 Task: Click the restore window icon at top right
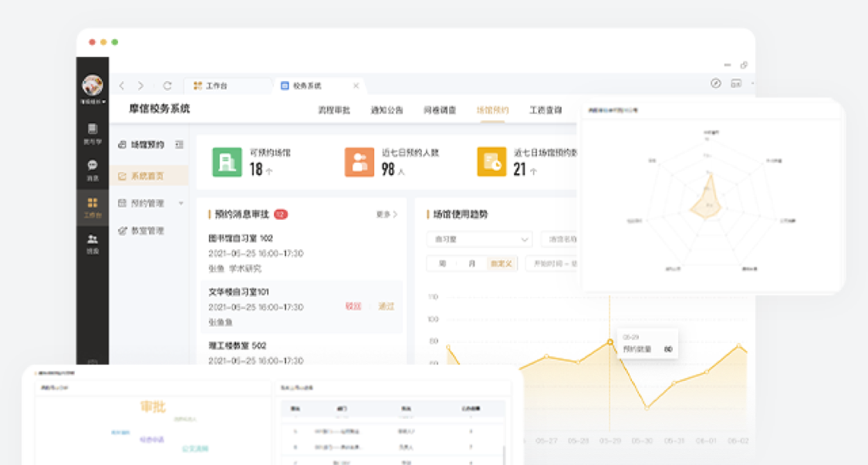click(x=744, y=66)
